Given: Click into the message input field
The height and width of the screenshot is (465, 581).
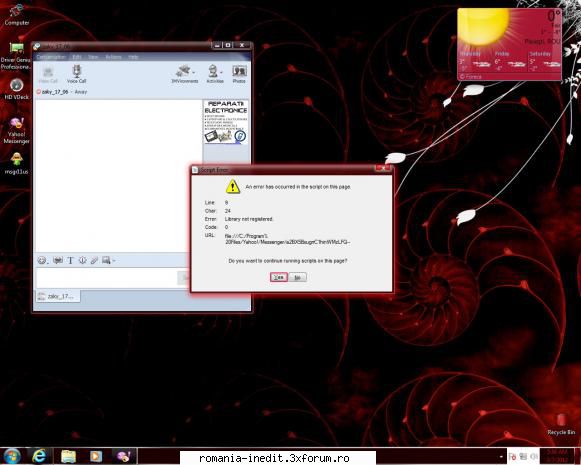Looking at the screenshot, I should [107, 278].
